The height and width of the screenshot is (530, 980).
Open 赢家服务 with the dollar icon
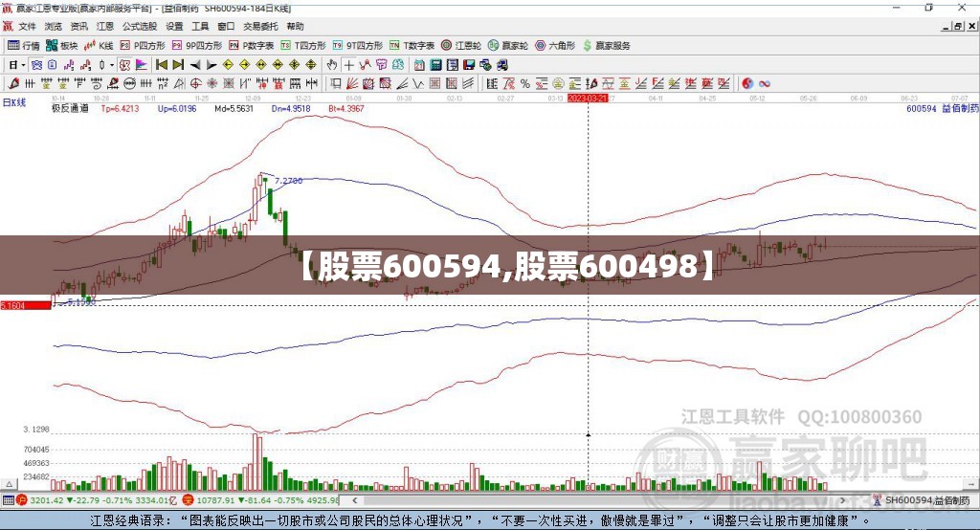(606, 46)
